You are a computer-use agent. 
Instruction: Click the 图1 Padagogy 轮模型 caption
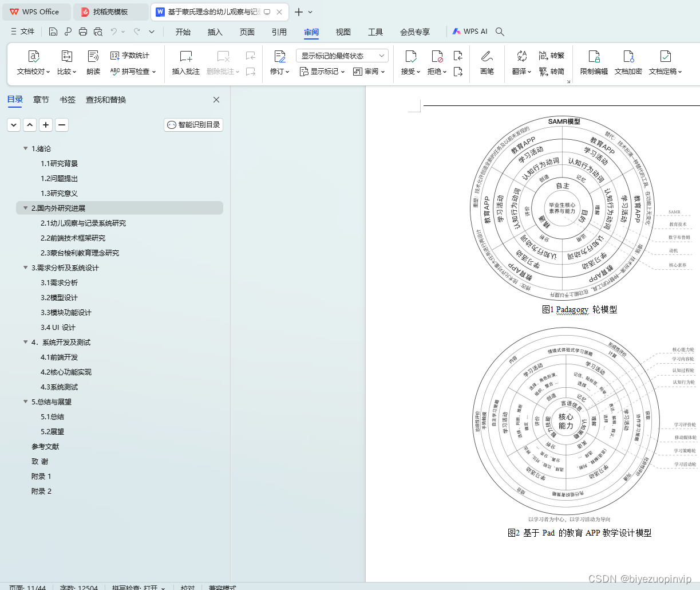click(579, 309)
